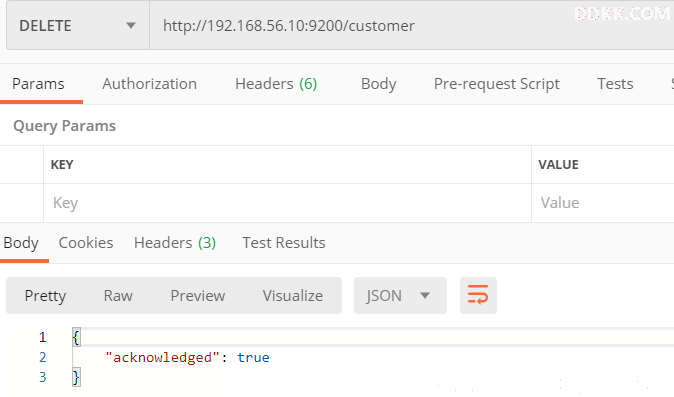Open the Tests tab
This screenshot has width=674, height=397.
[615, 84]
